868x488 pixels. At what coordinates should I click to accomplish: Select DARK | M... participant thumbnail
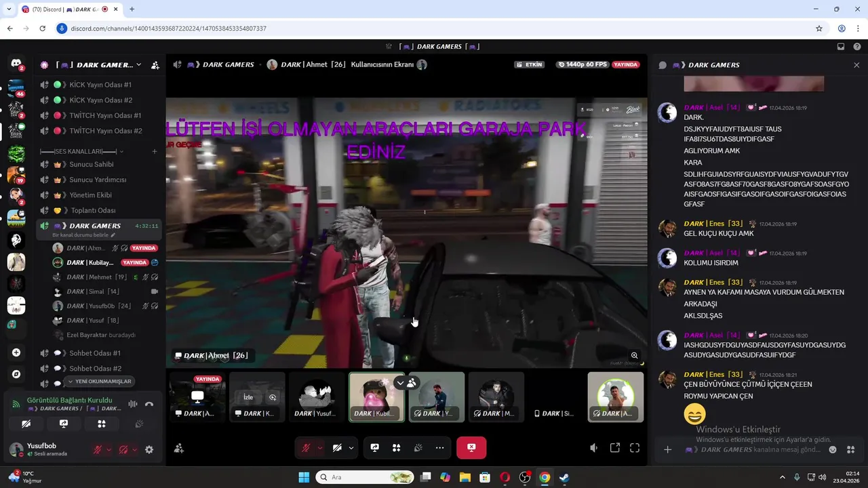496,396
